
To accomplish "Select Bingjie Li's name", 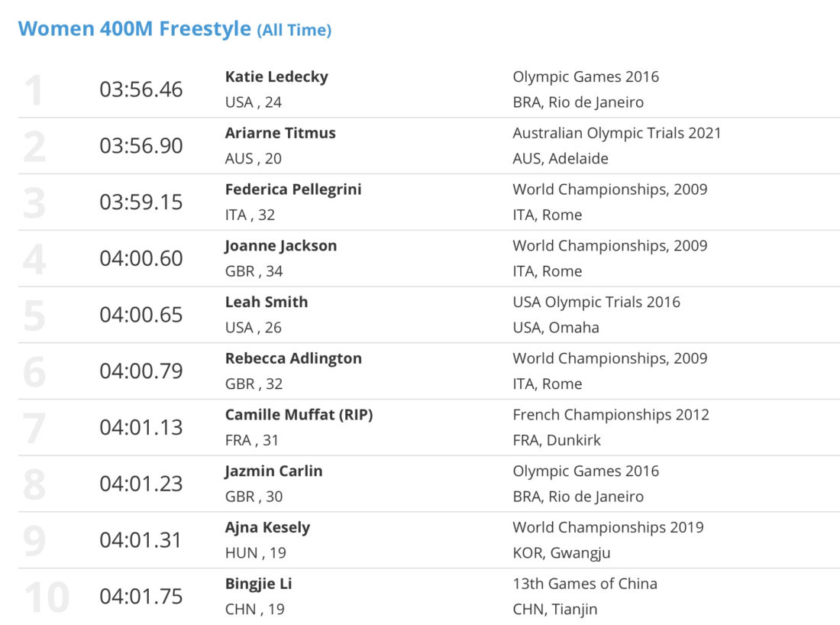I will [x=258, y=584].
